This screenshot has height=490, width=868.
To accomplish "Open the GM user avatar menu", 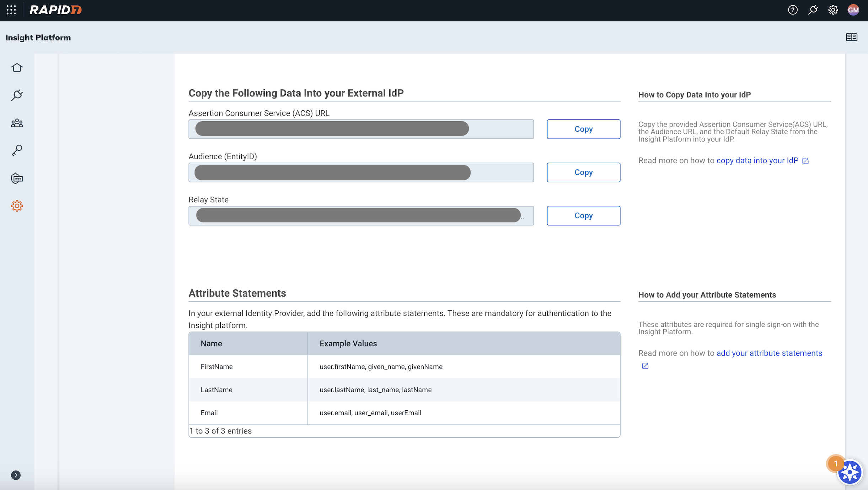I will click(853, 10).
